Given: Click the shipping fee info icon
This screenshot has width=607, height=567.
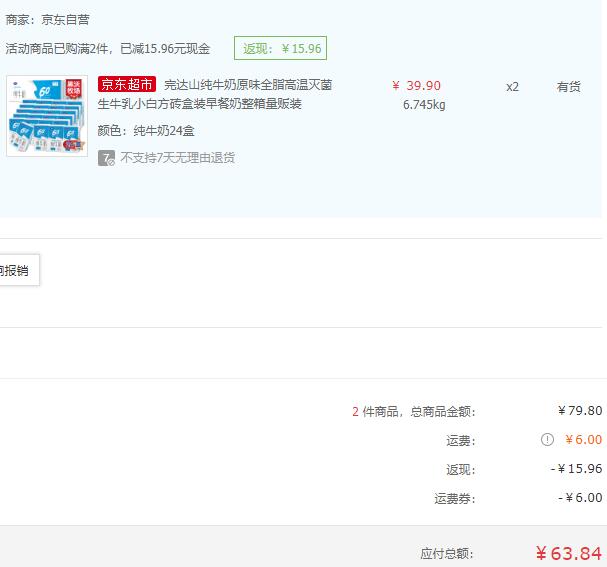Looking at the screenshot, I should [547, 440].
